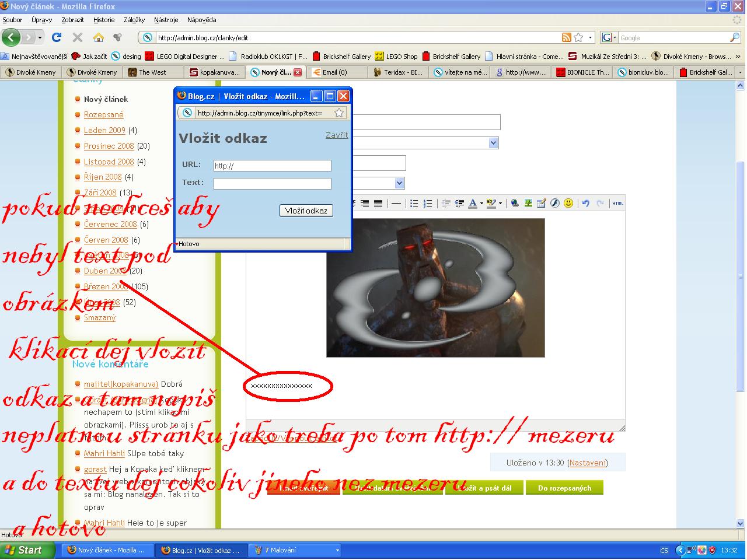Viewport: 747px width, 560px height.
Task: Insert a bulleted list in the editor
Action: (x=414, y=203)
